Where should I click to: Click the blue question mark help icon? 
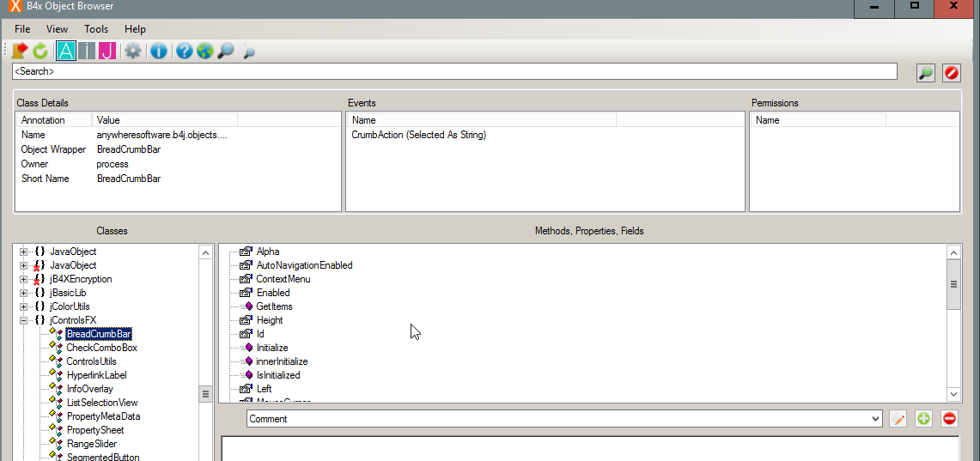pos(184,51)
